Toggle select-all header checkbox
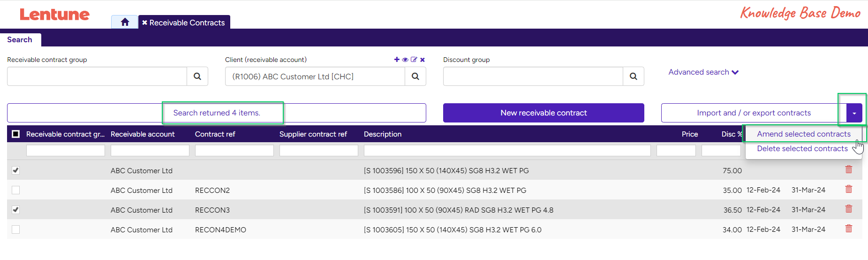The image size is (868, 260). [x=15, y=134]
